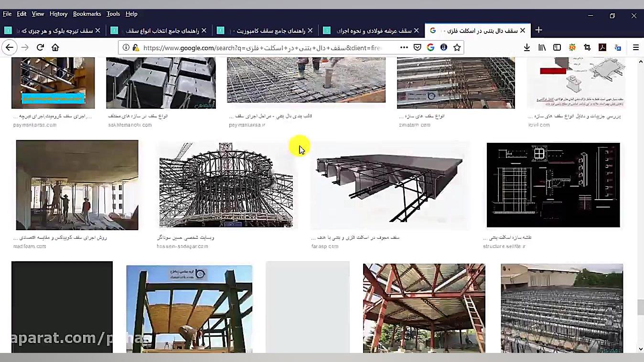Image resolution: width=644 pixels, height=362 pixels.
Task: Open the rebar mesh pouring image from paymankarsa.ir
Action: click(x=306, y=80)
